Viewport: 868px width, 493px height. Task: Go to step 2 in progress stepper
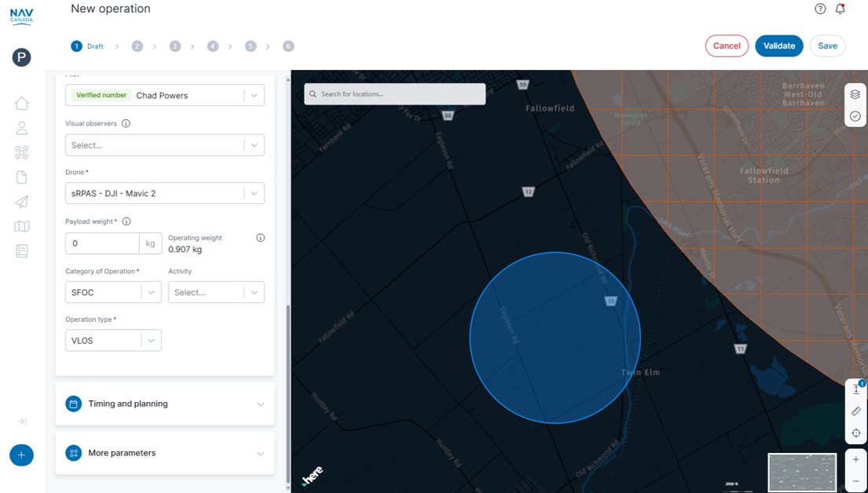pyautogui.click(x=137, y=46)
